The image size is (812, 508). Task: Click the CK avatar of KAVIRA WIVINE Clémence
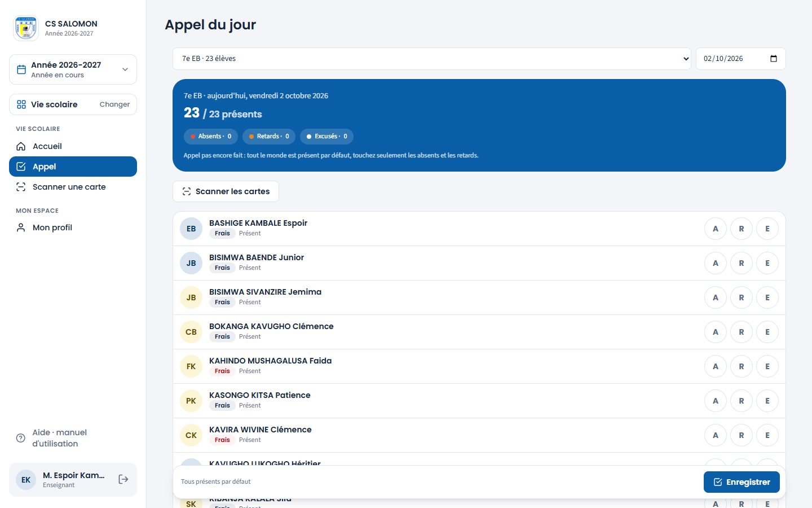[x=191, y=435]
